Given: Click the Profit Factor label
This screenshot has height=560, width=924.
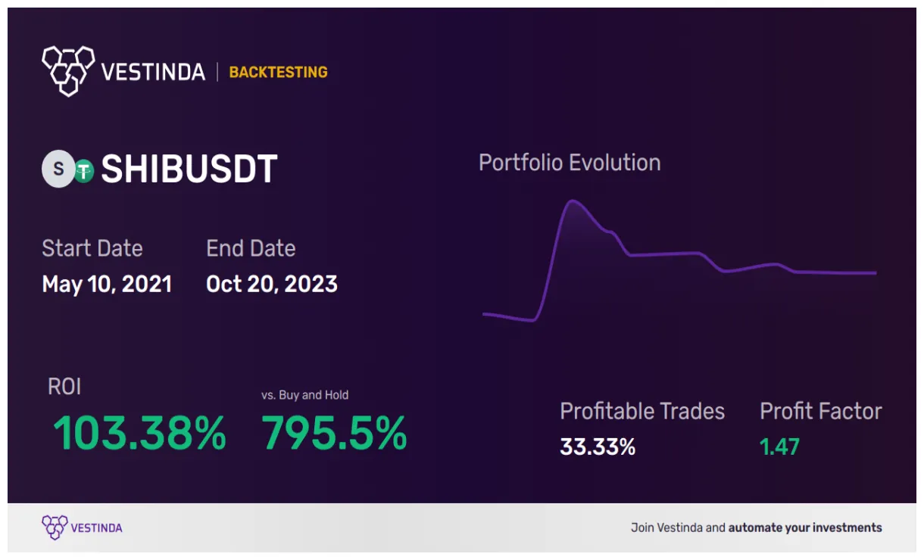Looking at the screenshot, I should pos(821,412).
